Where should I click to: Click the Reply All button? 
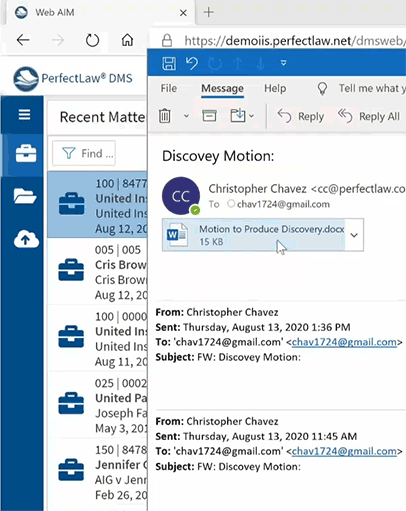point(369,116)
